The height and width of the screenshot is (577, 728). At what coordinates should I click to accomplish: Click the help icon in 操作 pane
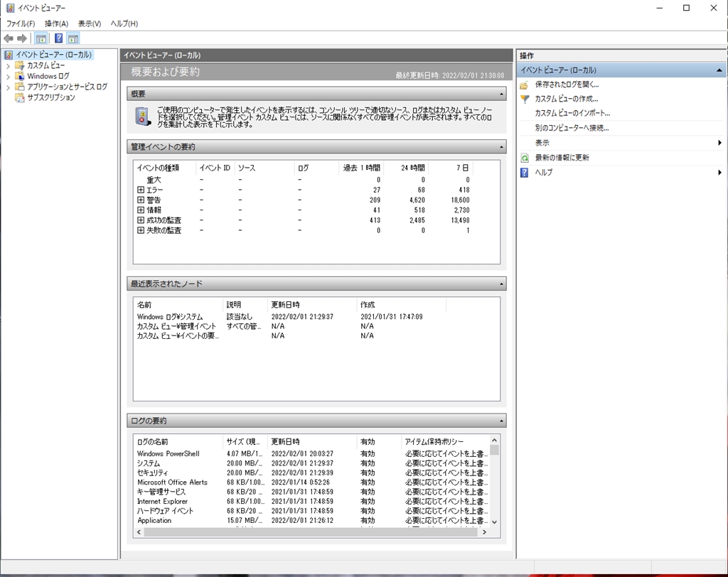tap(525, 173)
